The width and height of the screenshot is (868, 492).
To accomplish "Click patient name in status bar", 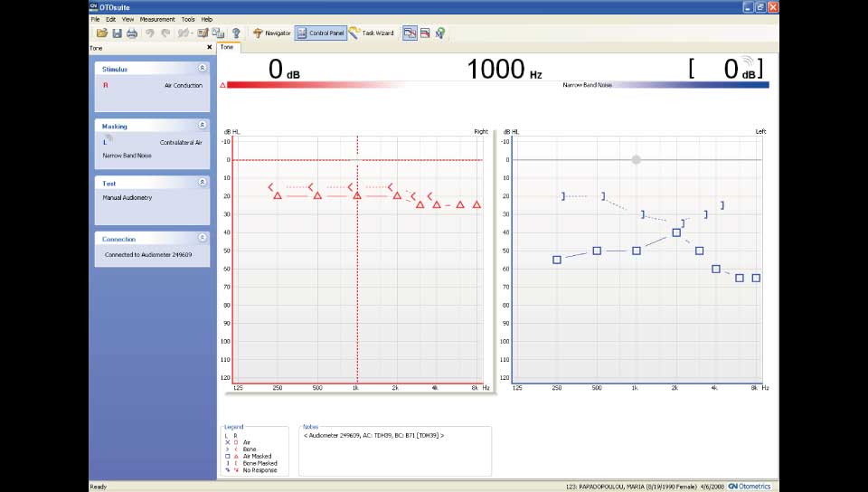I will pos(614,487).
